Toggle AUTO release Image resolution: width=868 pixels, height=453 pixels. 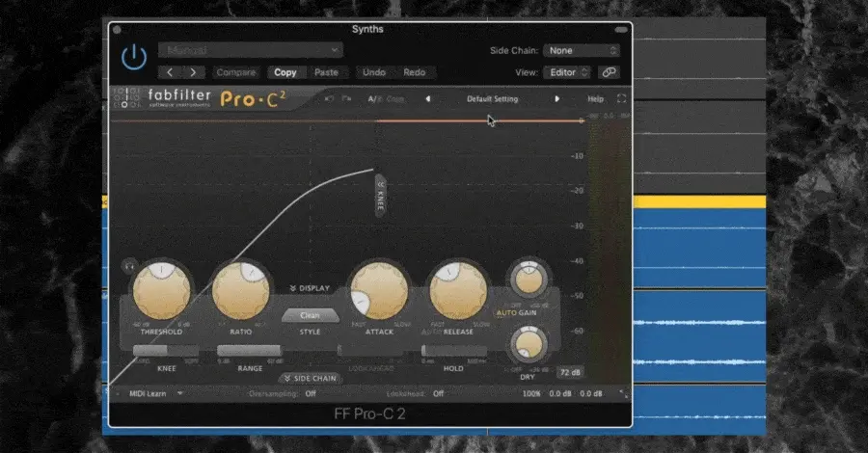point(431,332)
